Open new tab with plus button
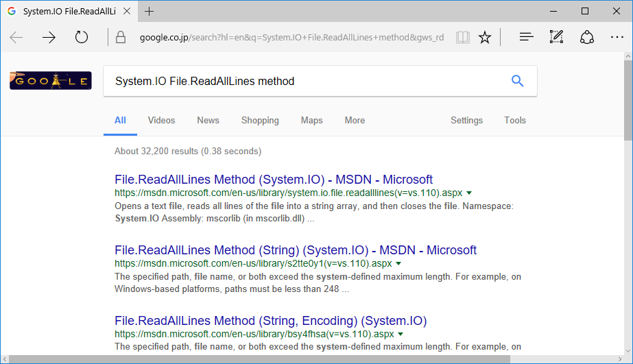Image resolution: width=633 pixels, height=364 pixels. point(150,11)
